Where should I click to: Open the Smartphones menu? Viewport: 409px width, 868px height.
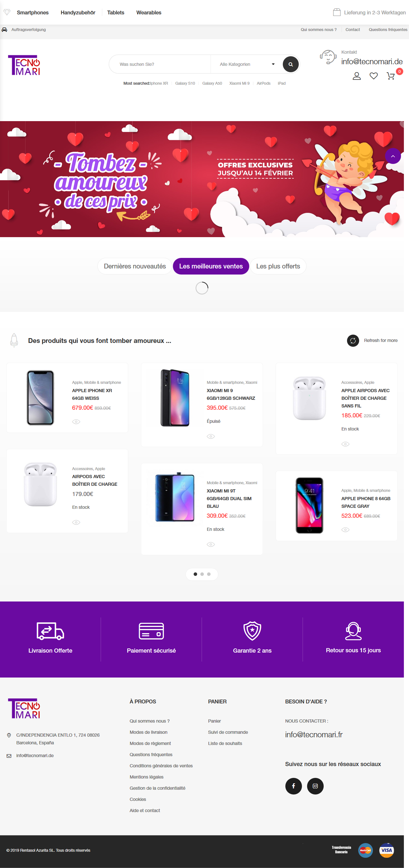coord(33,12)
